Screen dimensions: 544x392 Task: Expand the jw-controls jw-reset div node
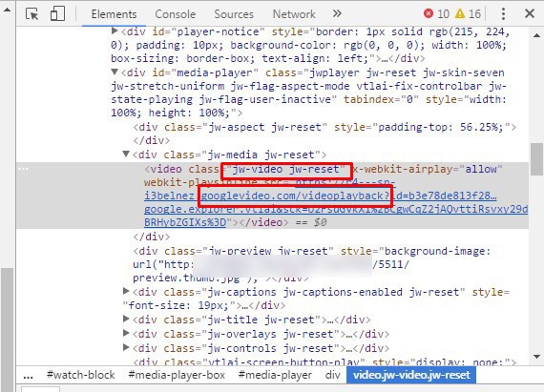126,347
